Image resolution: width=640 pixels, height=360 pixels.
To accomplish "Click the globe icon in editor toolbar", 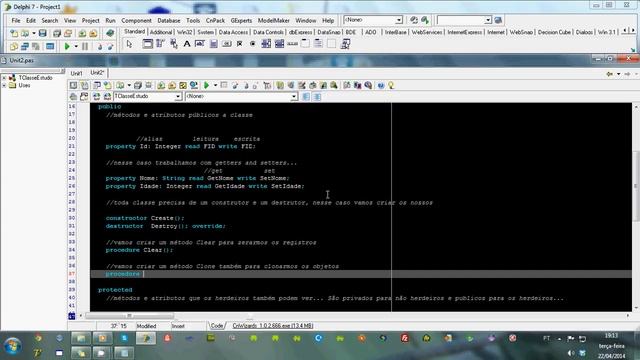I will point(194,85).
